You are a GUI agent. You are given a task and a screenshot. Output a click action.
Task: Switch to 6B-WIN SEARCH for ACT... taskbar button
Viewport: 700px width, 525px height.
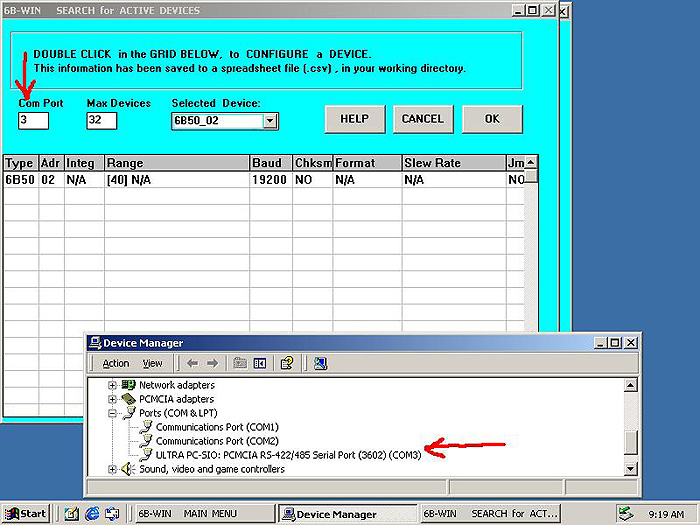click(x=490, y=514)
